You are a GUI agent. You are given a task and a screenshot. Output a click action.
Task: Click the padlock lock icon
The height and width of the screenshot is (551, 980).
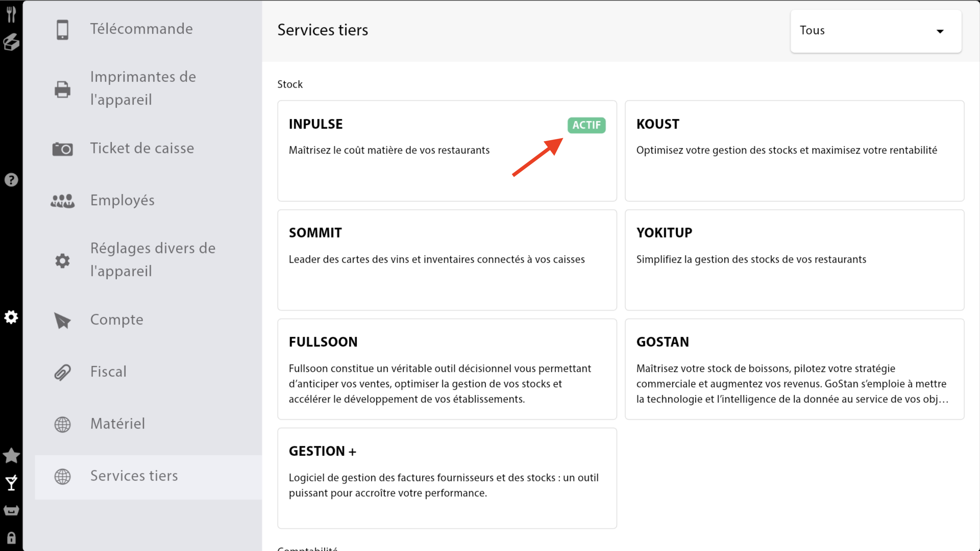pyautogui.click(x=11, y=538)
